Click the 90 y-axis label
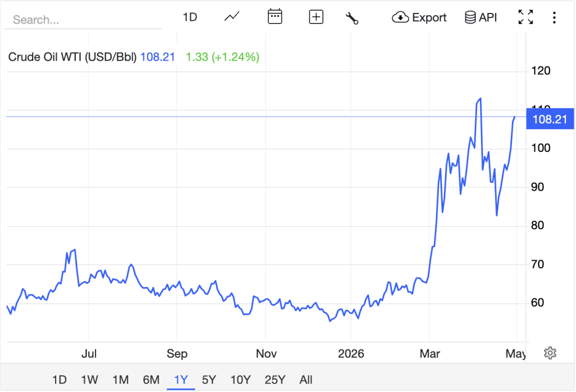The height and width of the screenshot is (392, 576). (537, 187)
